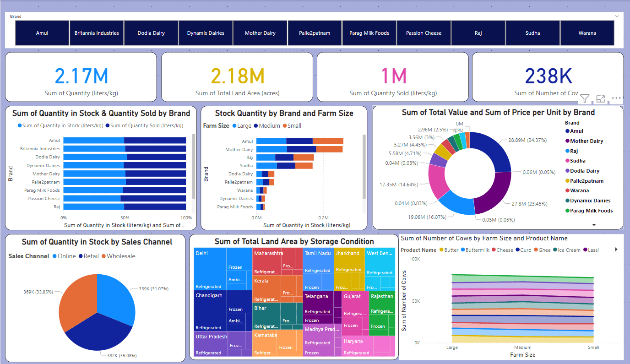Open the visual's filter icon

pyautogui.click(x=585, y=98)
